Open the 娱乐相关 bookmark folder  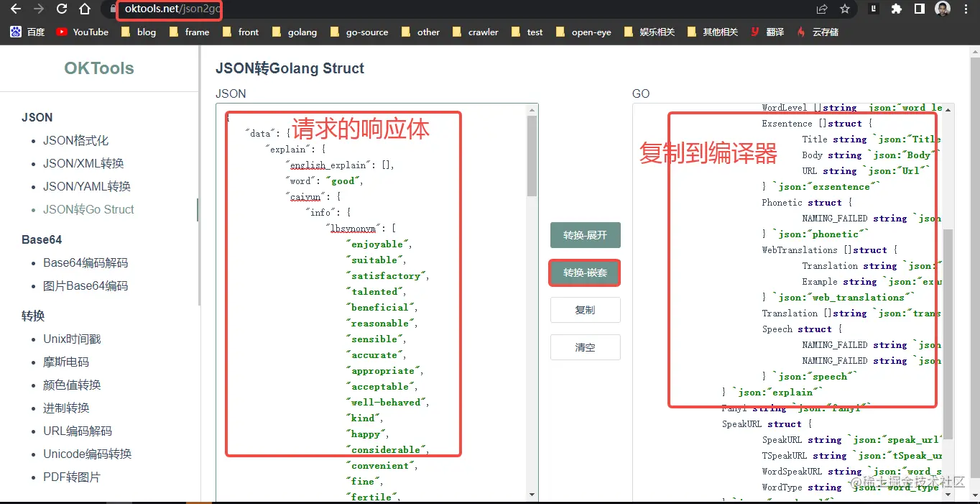650,32
